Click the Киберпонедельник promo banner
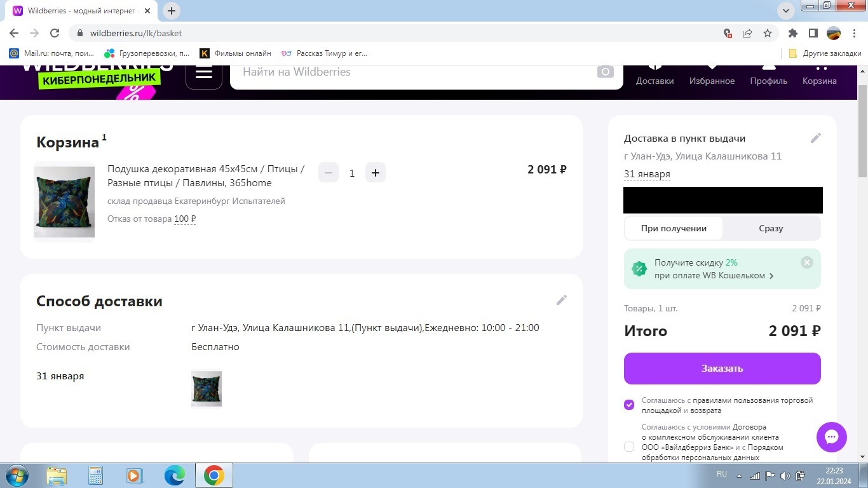This screenshot has width=868, height=488. coord(99,78)
